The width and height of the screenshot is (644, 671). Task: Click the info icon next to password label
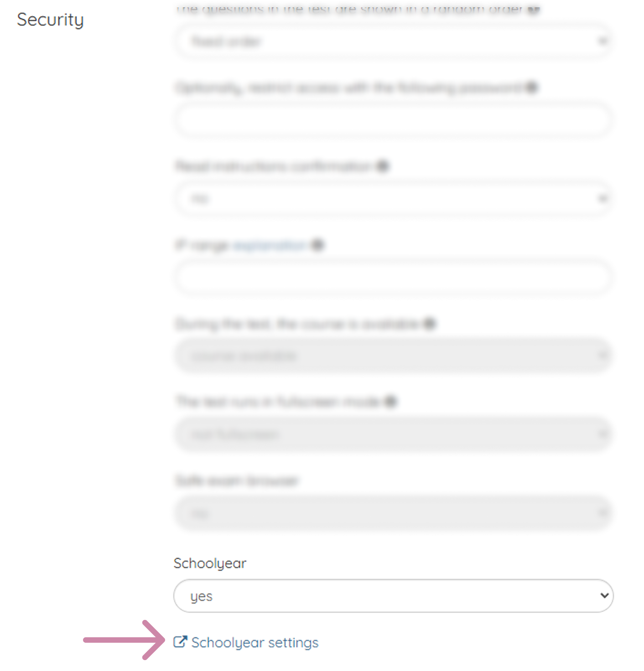point(532,87)
